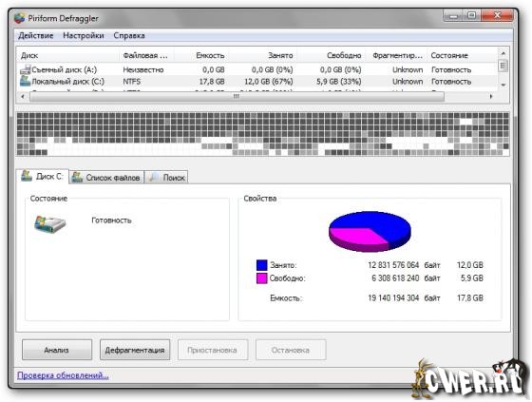Select the removable disk A: drive icon

(25, 70)
